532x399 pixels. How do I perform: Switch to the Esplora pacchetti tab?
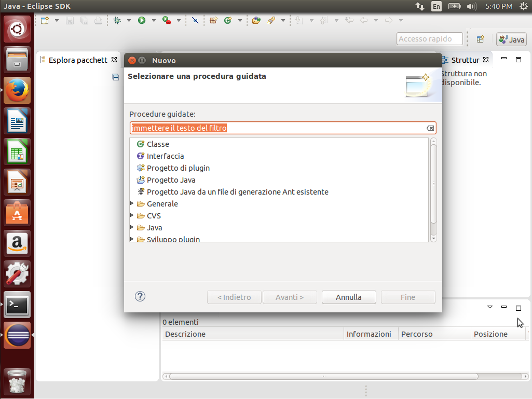pyautogui.click(x=78, y=60)
